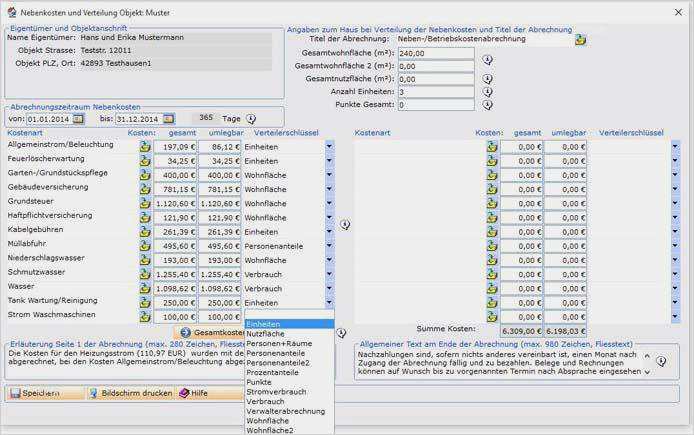This screenshot has height=435, width=694.
Task: Open cost entry icon for Garten-/Grundstückspflege
Action: (145, 175)
